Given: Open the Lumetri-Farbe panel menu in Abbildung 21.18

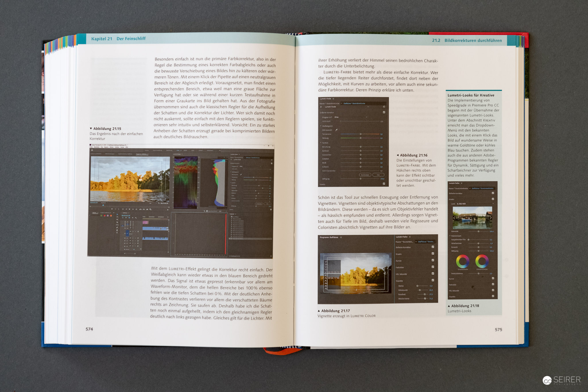Looking at the screenshot, I should coord(461,183).
